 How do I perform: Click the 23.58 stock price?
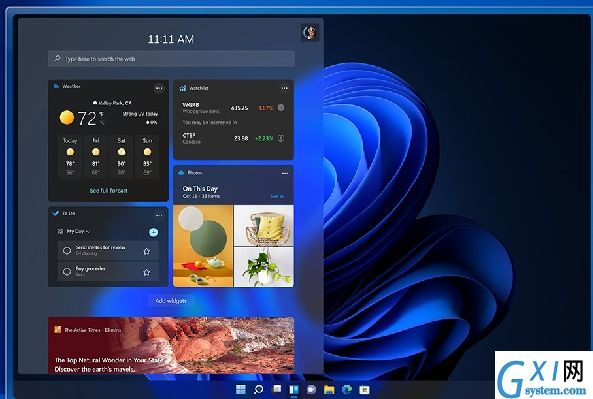click(x=241, y=138)
